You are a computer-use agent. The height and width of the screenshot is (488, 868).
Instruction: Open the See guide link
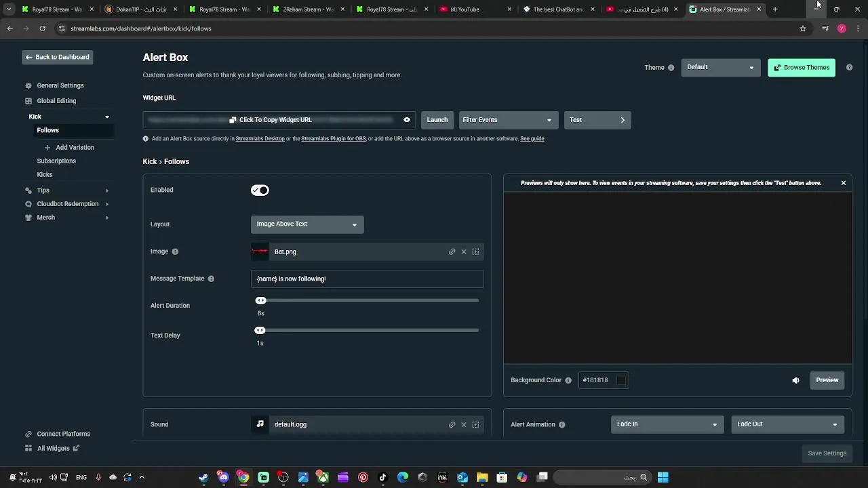(532, 139)
